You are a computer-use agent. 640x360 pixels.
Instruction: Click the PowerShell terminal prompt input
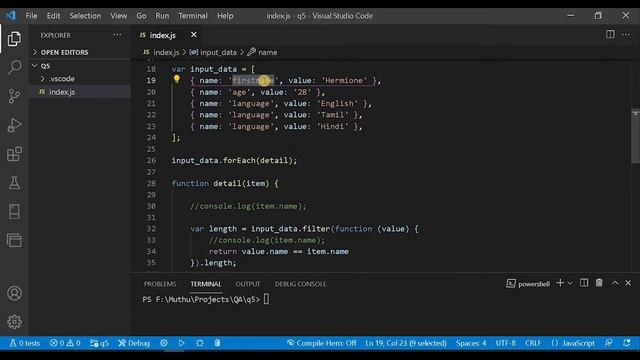(x=266, y=299)
